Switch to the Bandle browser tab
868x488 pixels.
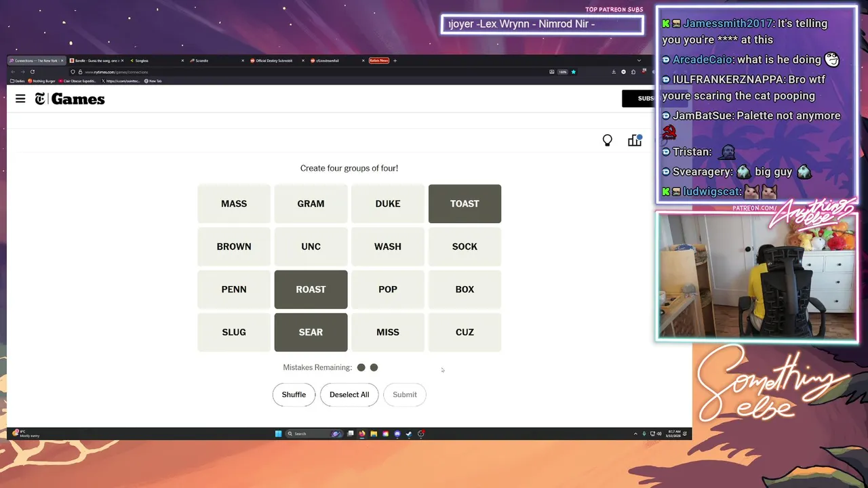point(96,60)
